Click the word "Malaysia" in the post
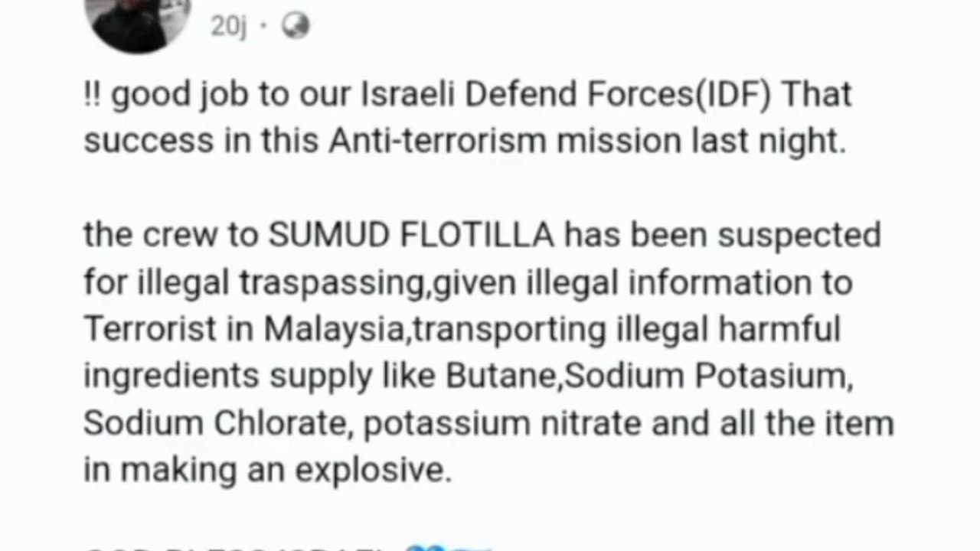 click(334, 330)
